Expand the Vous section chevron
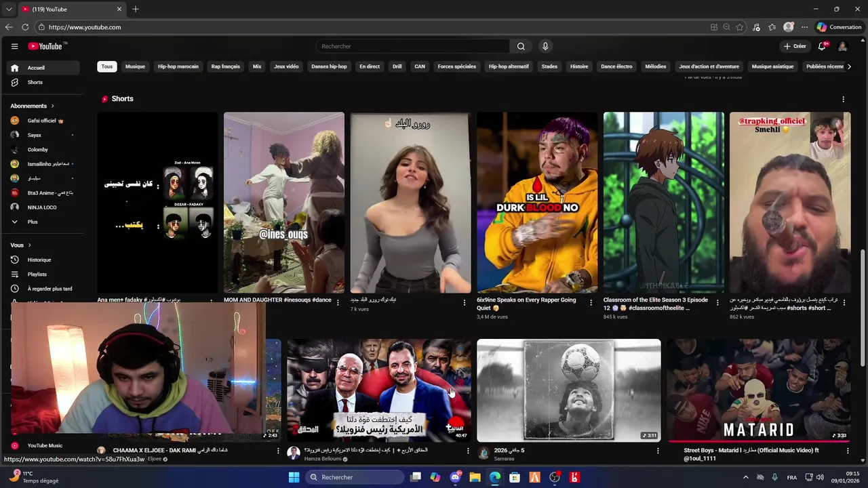 click(x=29, y=245)
